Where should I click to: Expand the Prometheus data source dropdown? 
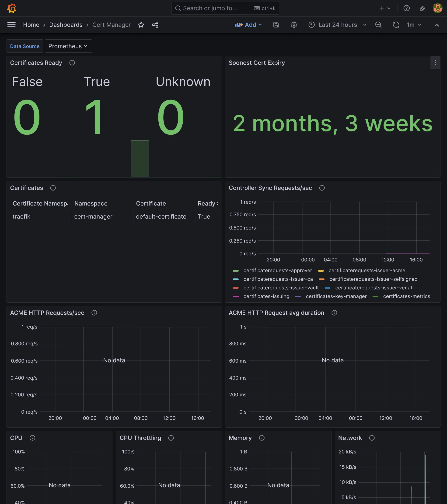(68, 46)
